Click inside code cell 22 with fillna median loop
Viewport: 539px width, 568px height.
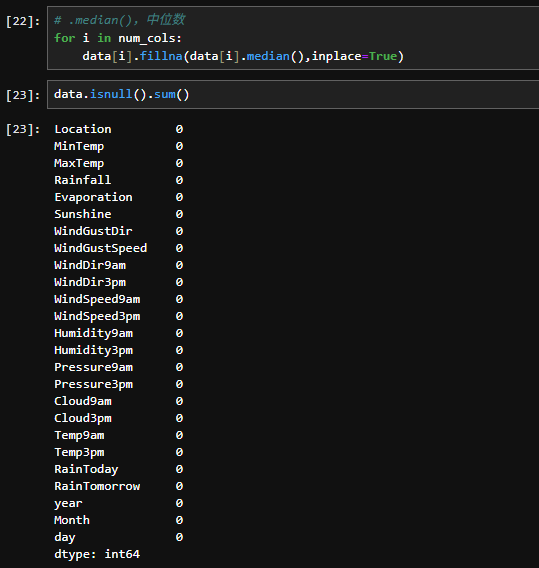click(x=293, y=38)
